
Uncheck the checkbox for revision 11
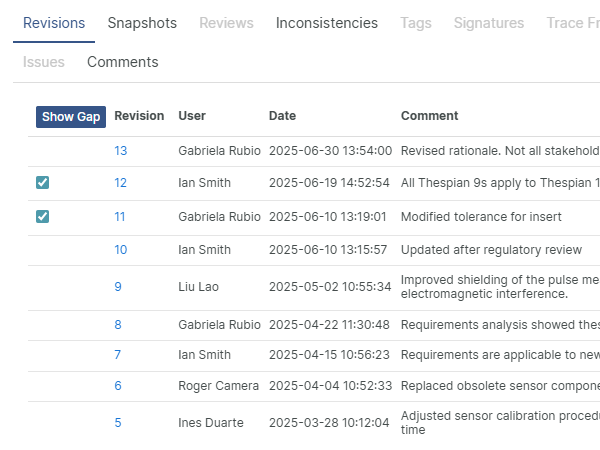coord(42,216)
